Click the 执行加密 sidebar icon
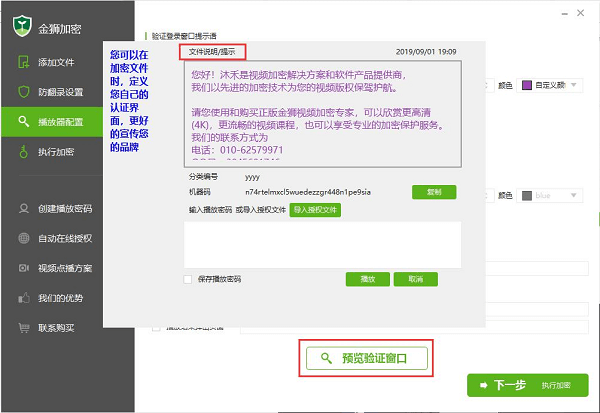The image size is (600, 413). 24,151
